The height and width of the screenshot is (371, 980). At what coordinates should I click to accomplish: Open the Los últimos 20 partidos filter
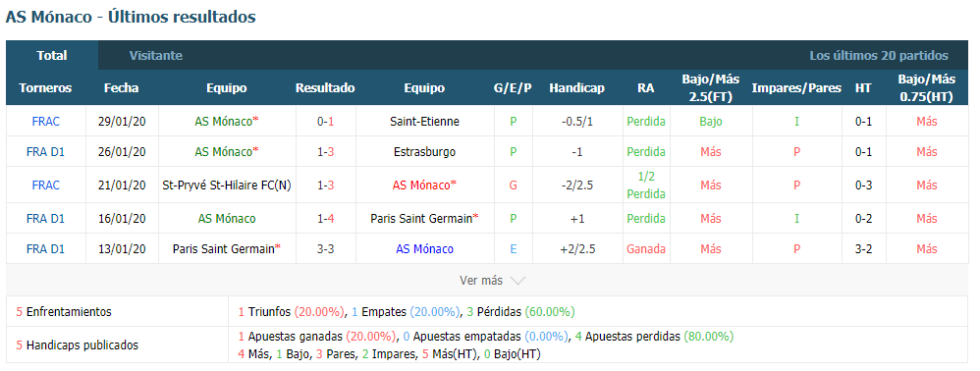click(879, 56)
